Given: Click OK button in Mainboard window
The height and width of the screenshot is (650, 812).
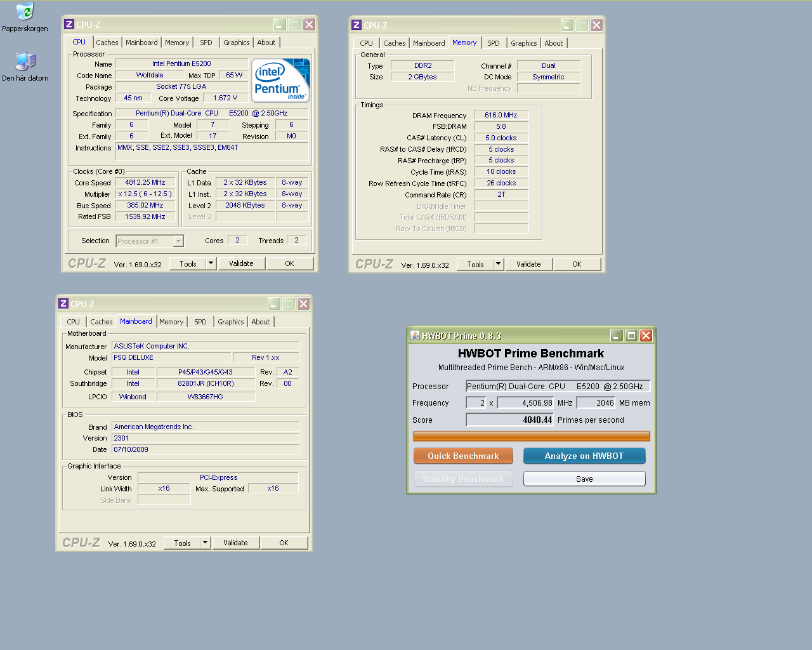Looking at the screenshot, I should tap(284, 543).
